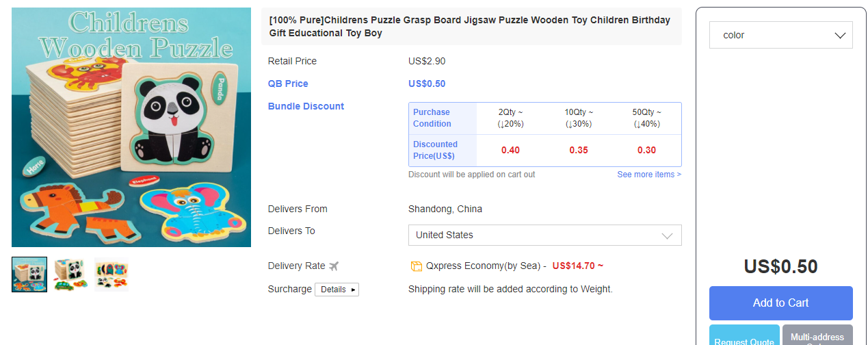The image size is (868, 345).
Task: Click the 2Qty bundle discount 0.40 price
Action: [510, 150]
